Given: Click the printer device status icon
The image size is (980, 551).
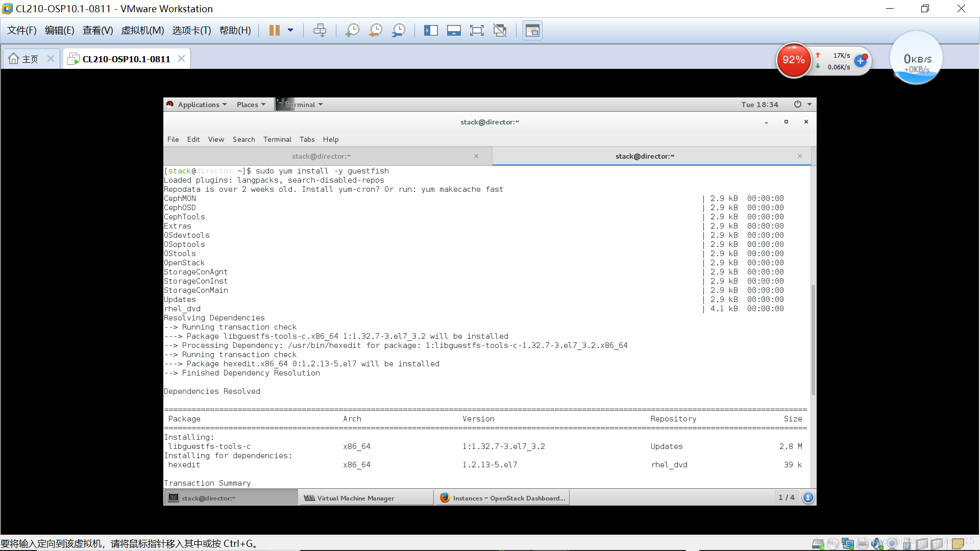Looking at the screenshot, I should click(x=863, y=544).
